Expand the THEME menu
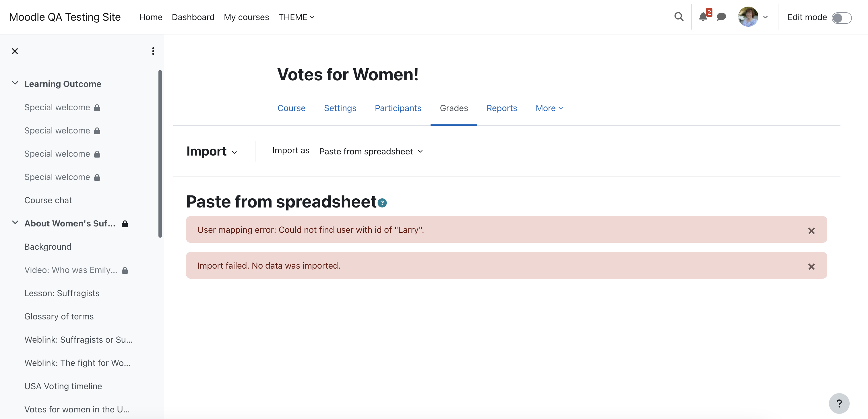 click(297, 17)
